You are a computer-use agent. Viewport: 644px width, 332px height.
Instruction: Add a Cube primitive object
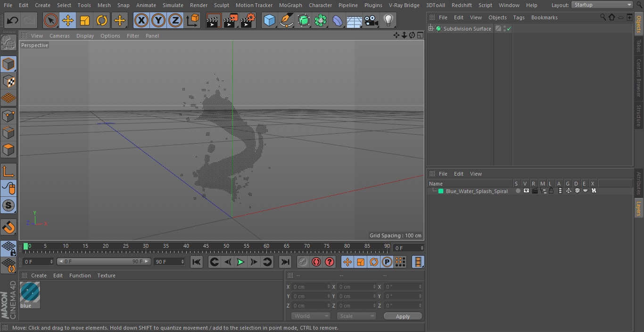[269, 20]
